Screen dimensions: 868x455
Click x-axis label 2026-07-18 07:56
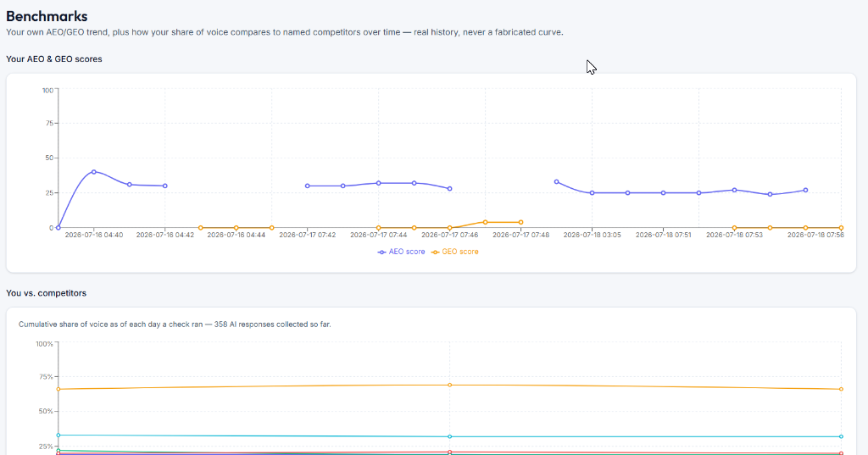point(815,235)
